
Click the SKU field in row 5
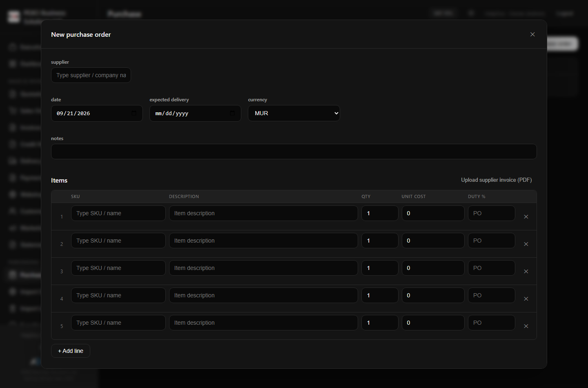(118, 323)
